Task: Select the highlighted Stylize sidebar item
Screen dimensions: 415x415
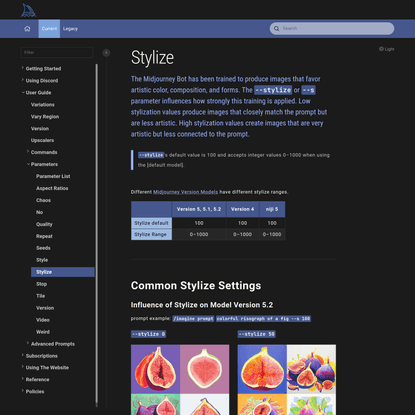Action: click(63, 272)
